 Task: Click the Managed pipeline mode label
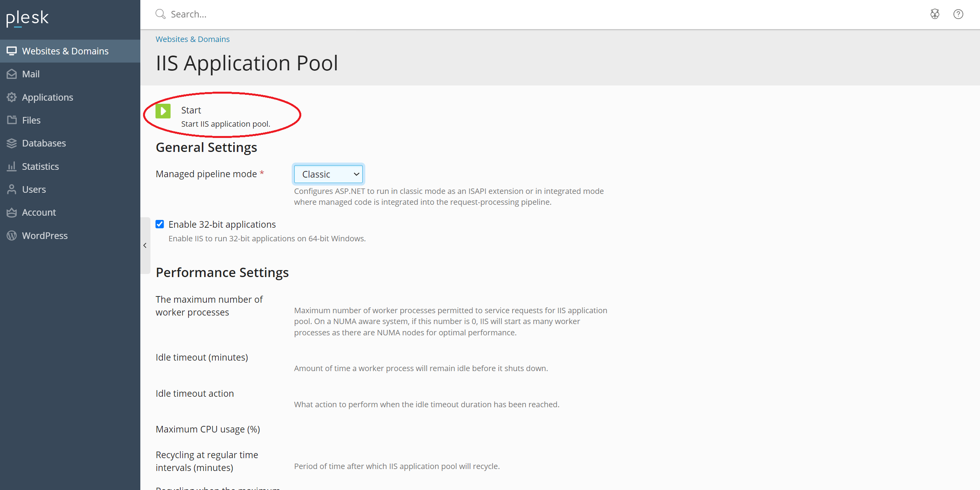coord(206,174)
